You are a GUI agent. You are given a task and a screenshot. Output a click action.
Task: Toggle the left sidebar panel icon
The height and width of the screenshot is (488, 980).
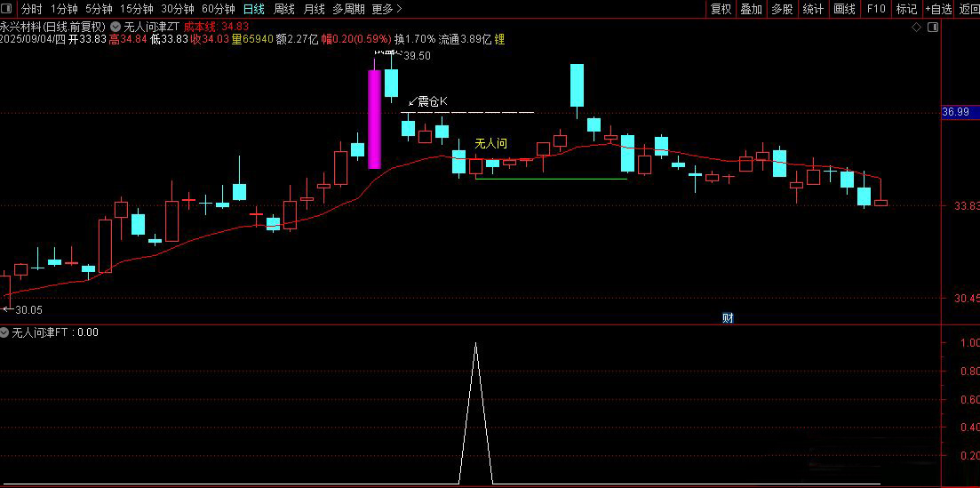(x=7, y=9)
